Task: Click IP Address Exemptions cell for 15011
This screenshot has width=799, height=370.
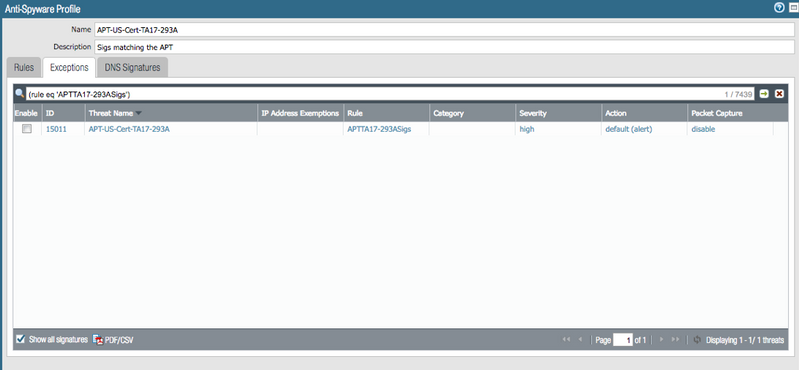Action: tap(300, 129)
